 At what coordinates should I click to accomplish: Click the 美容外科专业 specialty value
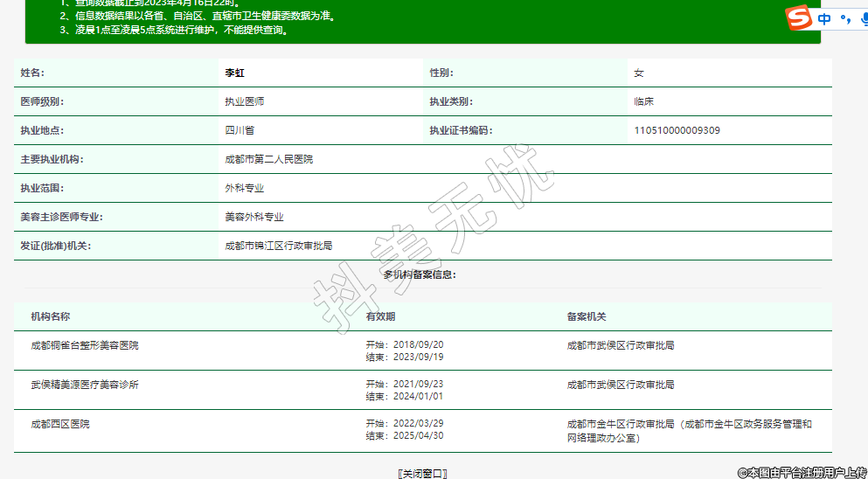[253, 217]
